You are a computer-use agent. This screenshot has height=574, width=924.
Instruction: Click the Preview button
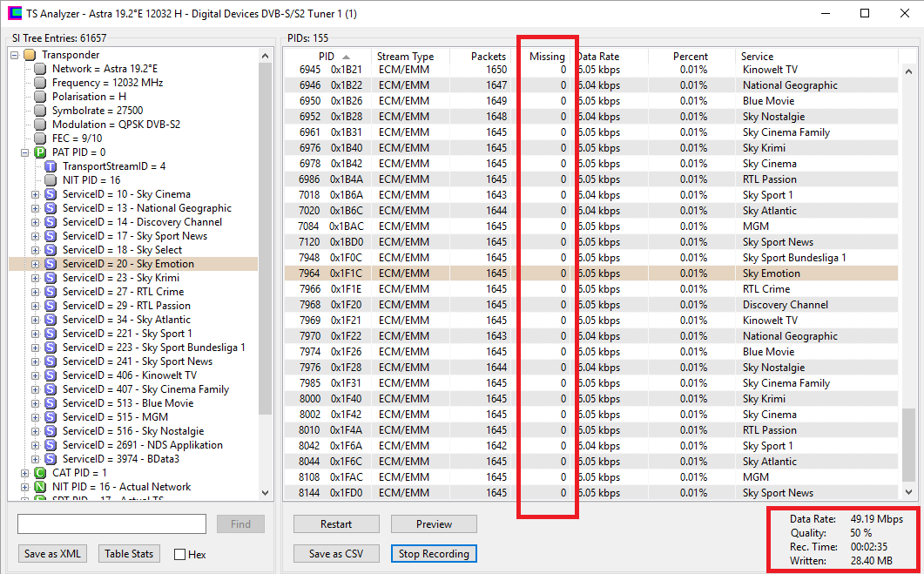(x=434, y=523)
